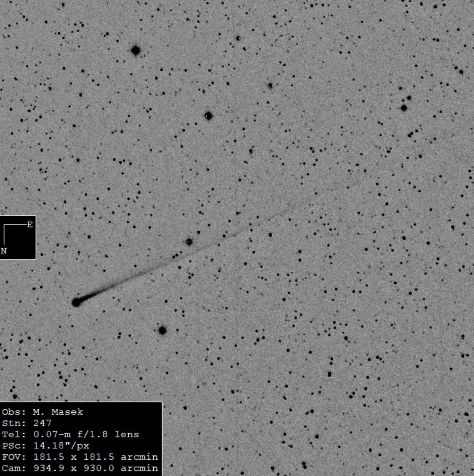Click the comet's bright head
Image resolution: width=474 pixels, height=476 pixels.
click(76, 302)
